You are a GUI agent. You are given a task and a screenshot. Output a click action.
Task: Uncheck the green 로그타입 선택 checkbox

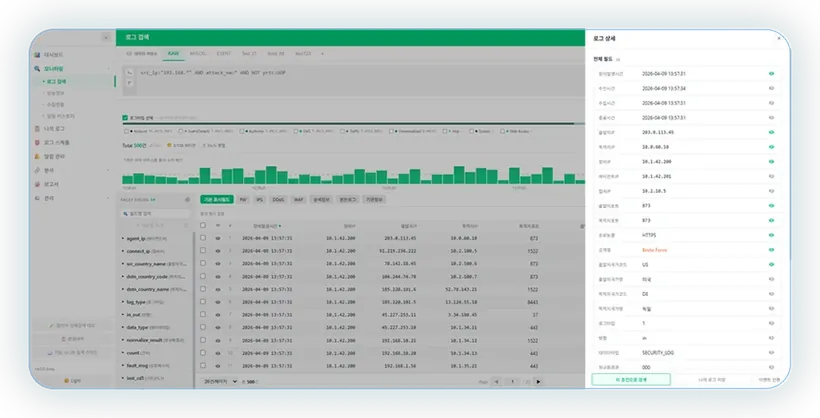(x=125, y=118)
